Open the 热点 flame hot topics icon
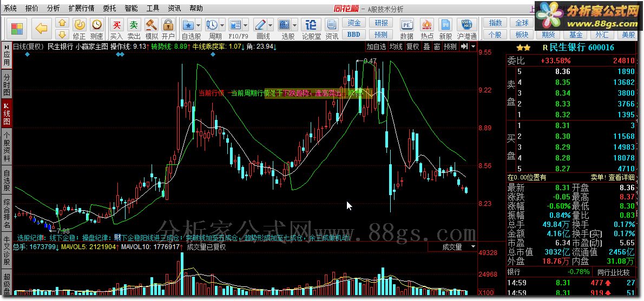Screen dimensions: 644x301 (x=427, y=25)
